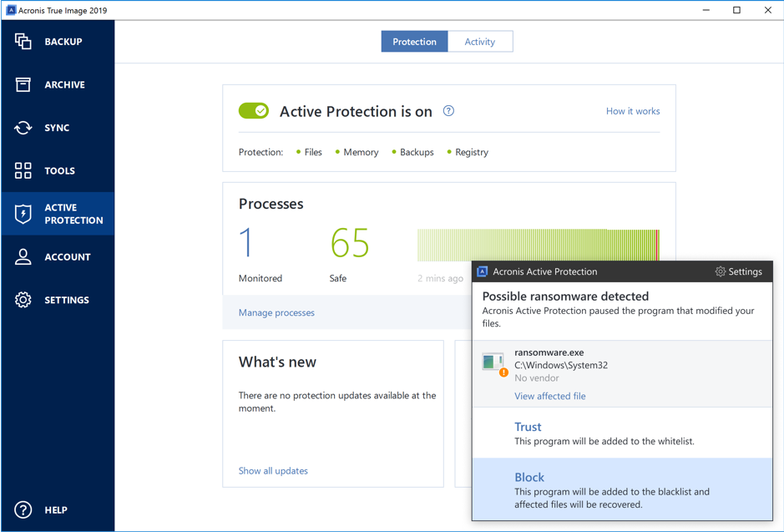The height and width of the screenshot is (532, 784).
Task: Open Settings in the Active Protection popup
Action: 738,271
